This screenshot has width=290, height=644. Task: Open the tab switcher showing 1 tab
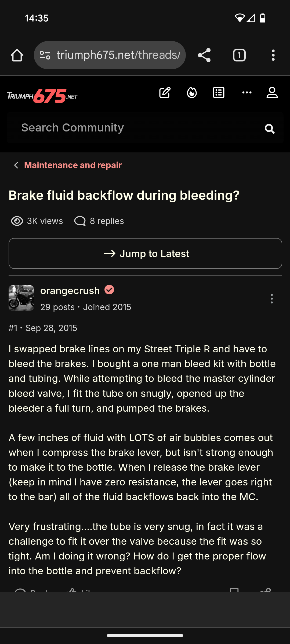tap(239, 56)
